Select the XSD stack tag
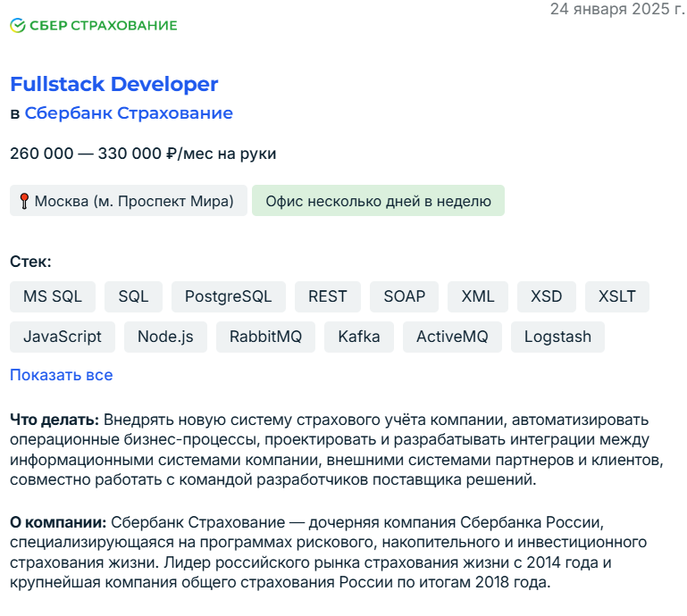The width and height of the screenshot is (687, 616). [x=547, y=296]
